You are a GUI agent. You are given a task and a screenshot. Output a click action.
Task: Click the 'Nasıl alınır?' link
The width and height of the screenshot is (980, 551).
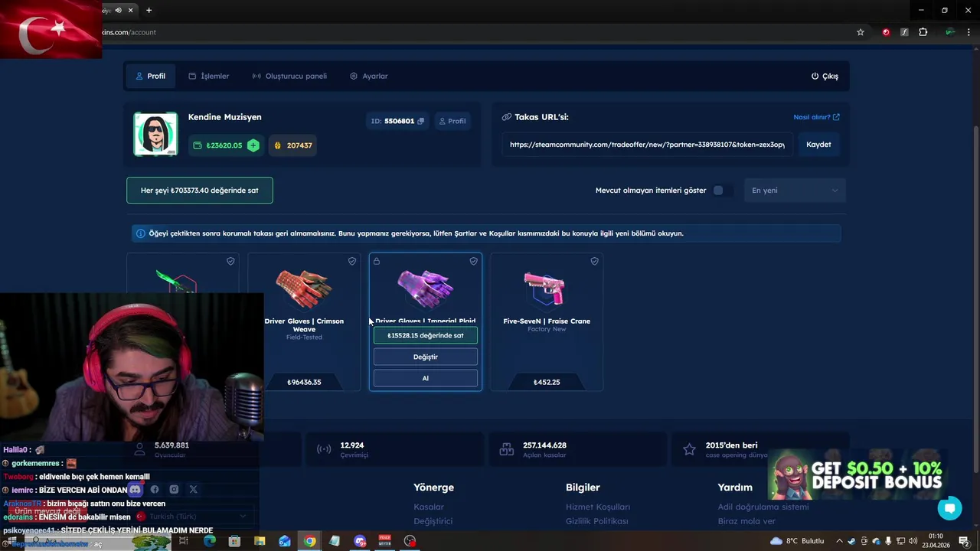pyautogui.click(x=816, y=117)
